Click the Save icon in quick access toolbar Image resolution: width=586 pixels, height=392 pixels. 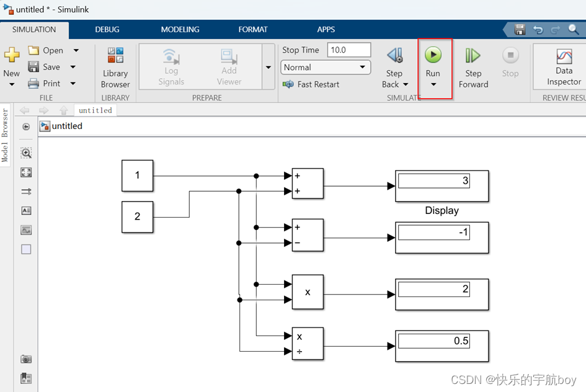tap(520, 29)
